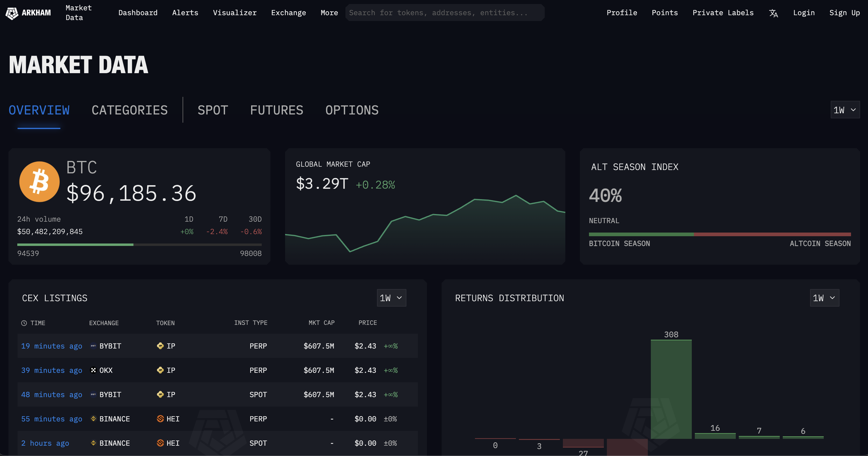
Task: Click the tokens search field
Action: point(445,13)
